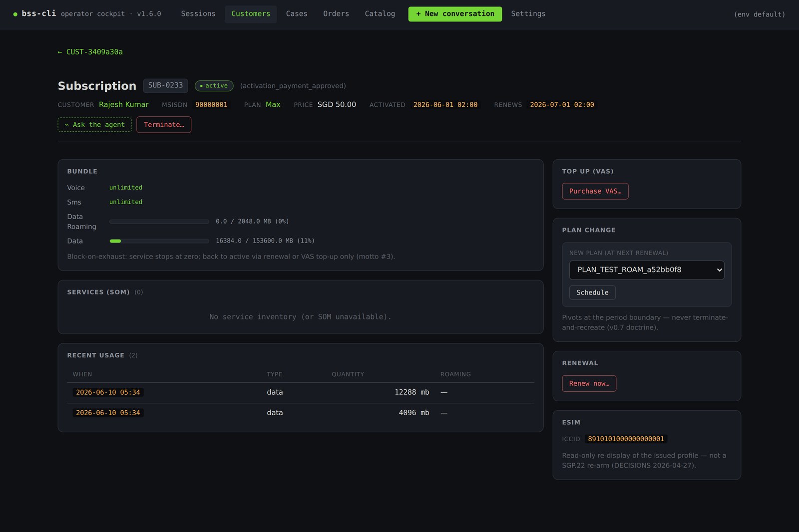The width and height of the screenshot is (799, 532).
Task: Go to the Orders tab
Action: point(336,14)
